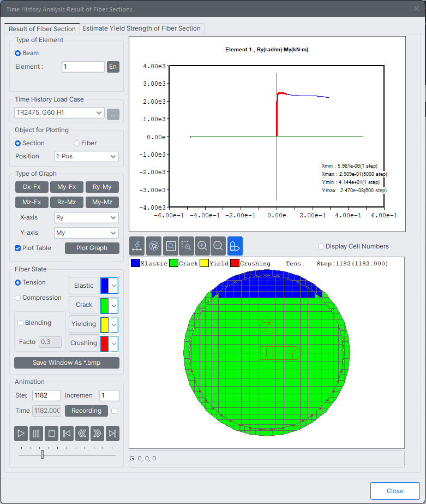Click the ellipsis button beside load case
Screen dimensions: 426x504
click(113, 115)
